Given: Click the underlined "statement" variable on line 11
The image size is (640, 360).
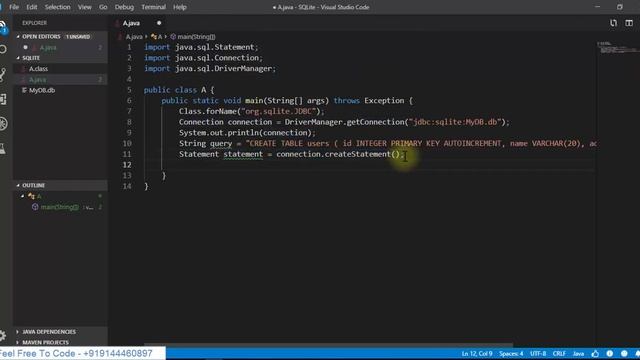Looking at the screenshot, I should 243,154.
